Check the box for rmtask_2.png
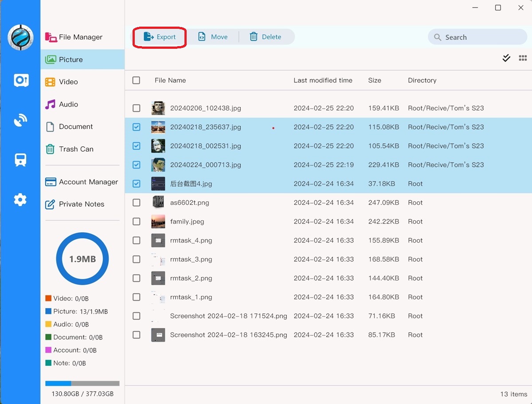532x404 pixels. pyautogui.click(x=136, y=278)
